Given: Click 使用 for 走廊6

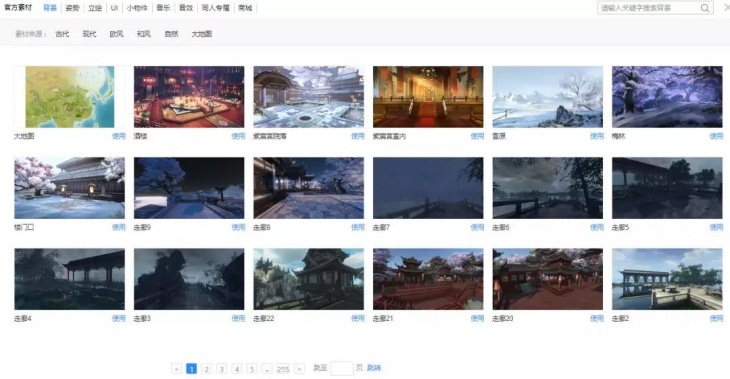Looking at the screenshot, I should (597, 227).
